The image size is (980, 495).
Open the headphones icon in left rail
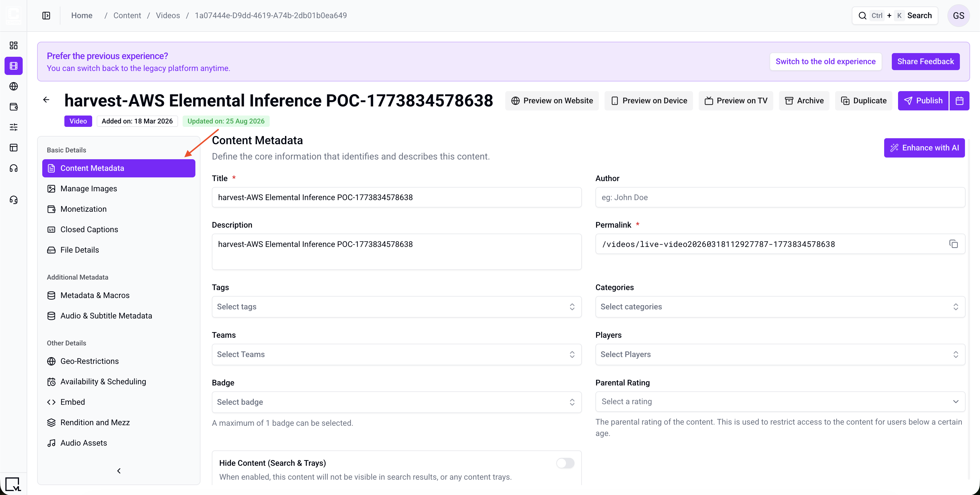pos(14,168)
